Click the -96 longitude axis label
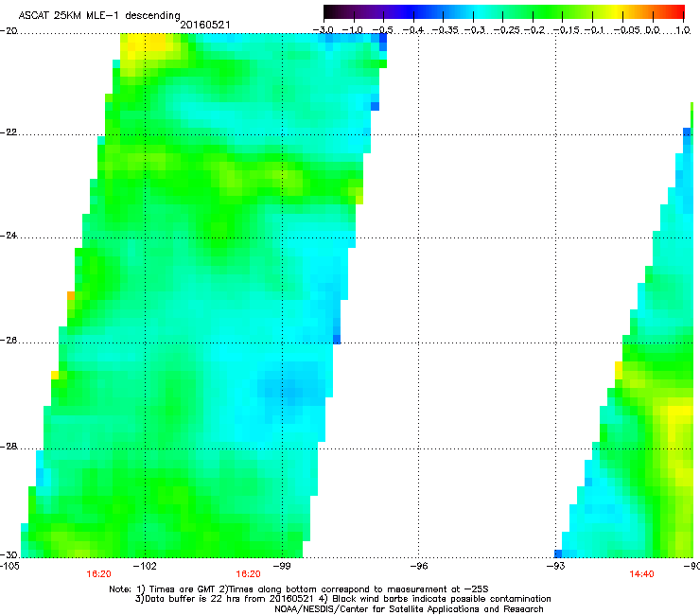The image size is (700, 615). click(419, 566)
